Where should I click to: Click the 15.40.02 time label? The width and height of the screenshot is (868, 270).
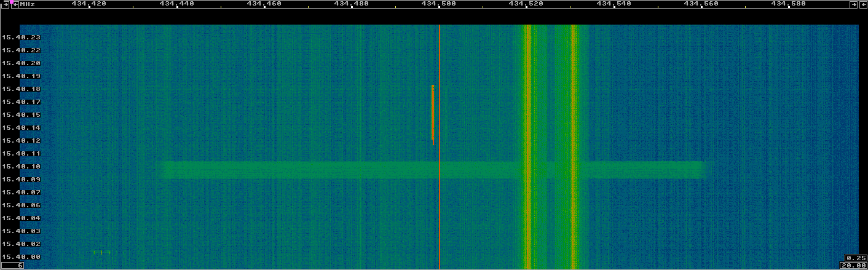(x=21, y=244)
